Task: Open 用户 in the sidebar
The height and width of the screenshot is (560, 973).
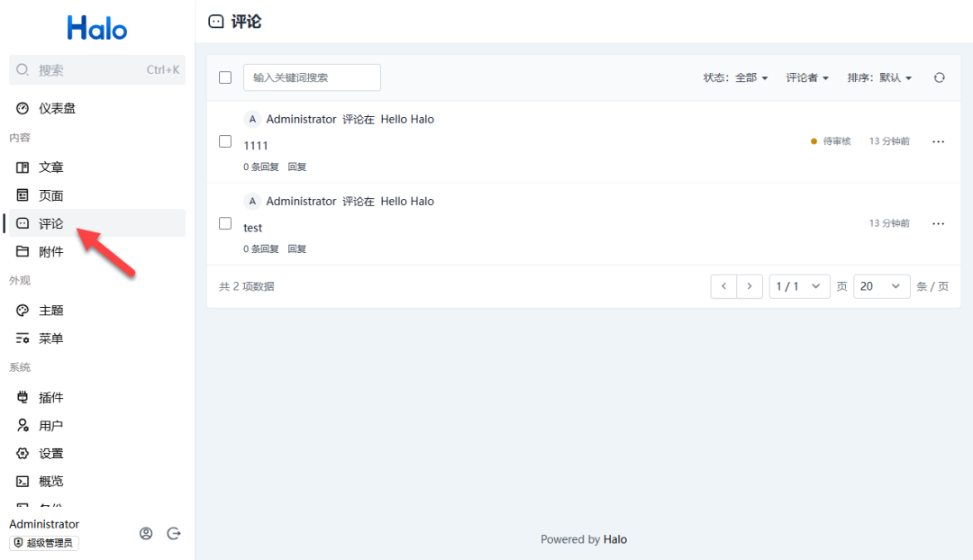Action: [96, 425]
